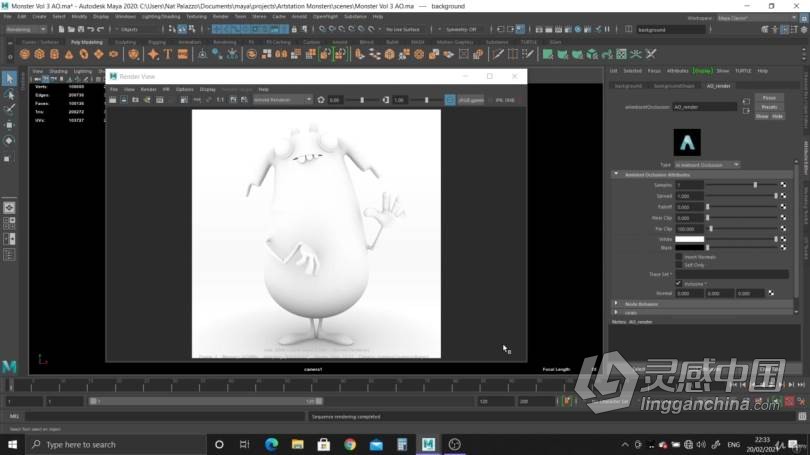Toggle the Self Only checkbox
The width and height of the screenshot is (810, 455).
[679, 265]
